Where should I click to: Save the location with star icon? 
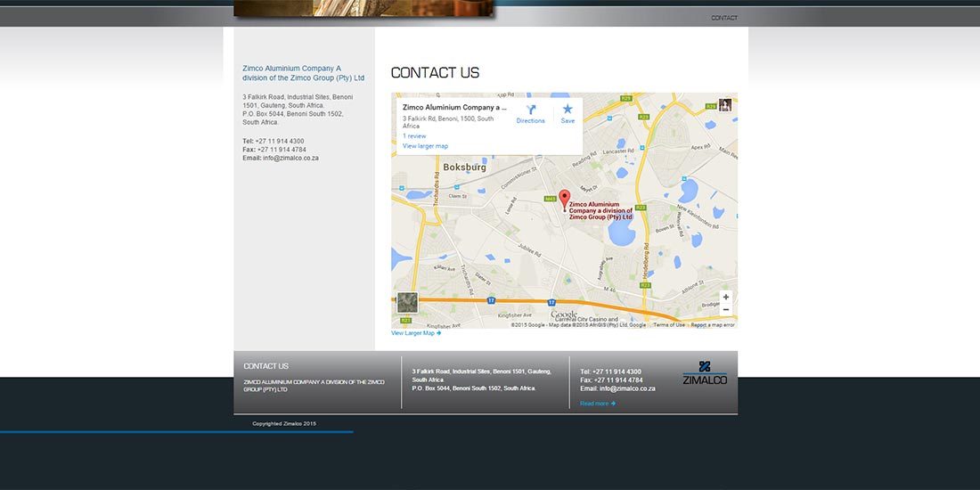tap(568, 110)
